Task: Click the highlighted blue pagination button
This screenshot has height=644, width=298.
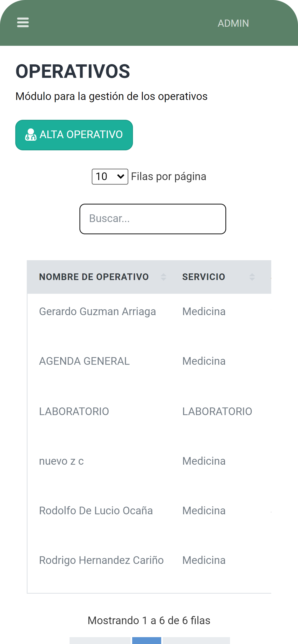Action: point(146,640)
